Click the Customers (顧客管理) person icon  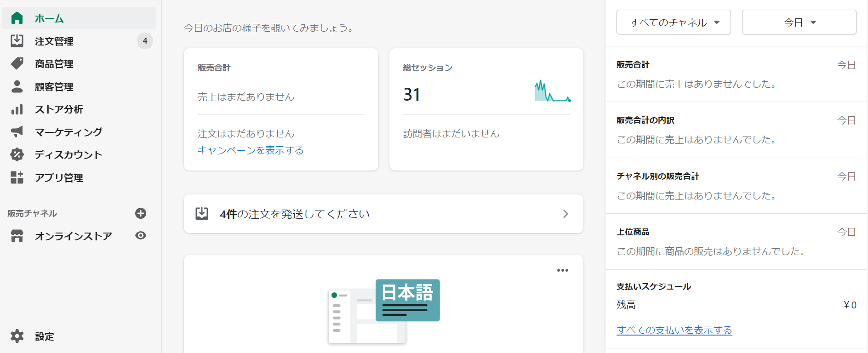click(17, 86)
